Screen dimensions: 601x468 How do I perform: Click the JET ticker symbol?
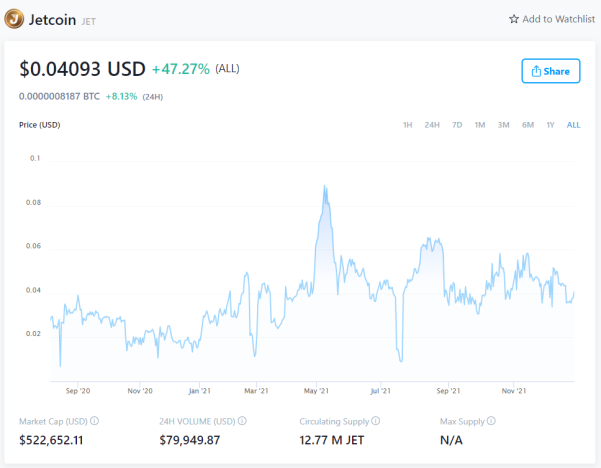click(89, 21)
